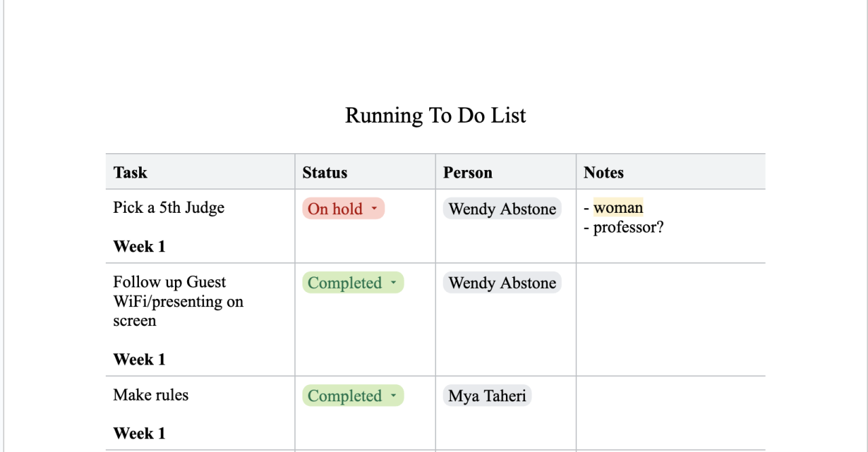Click empty Notes cell in Guest WiFi row
Screen dimensions: 868x452
click(x=670, y=319)
